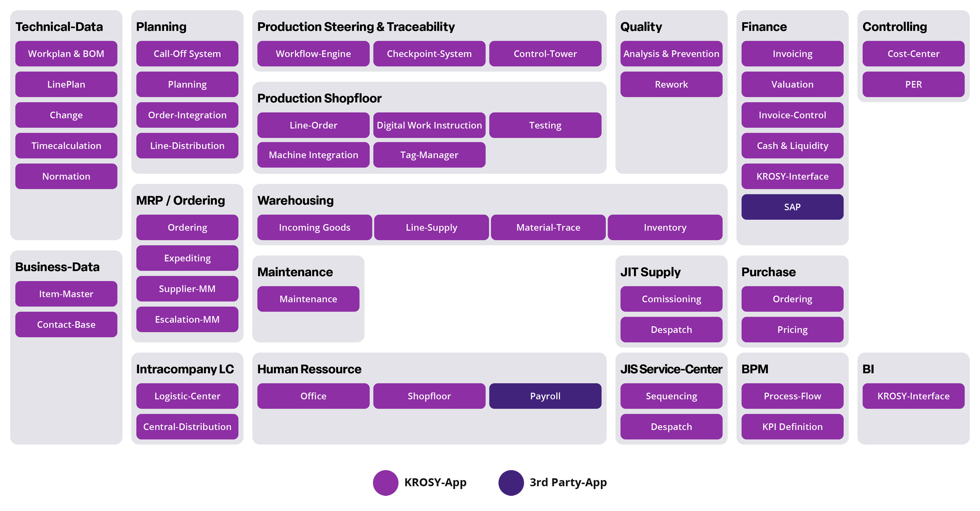Click the Item-Master tile
Viewport: 980px width, 511px height.
66,294
